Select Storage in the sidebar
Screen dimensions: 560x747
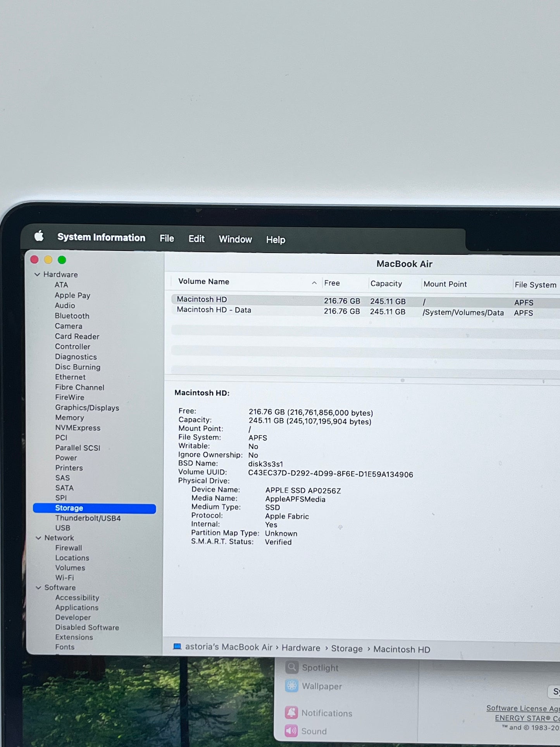pyautogui.click(x=95, y=508)
